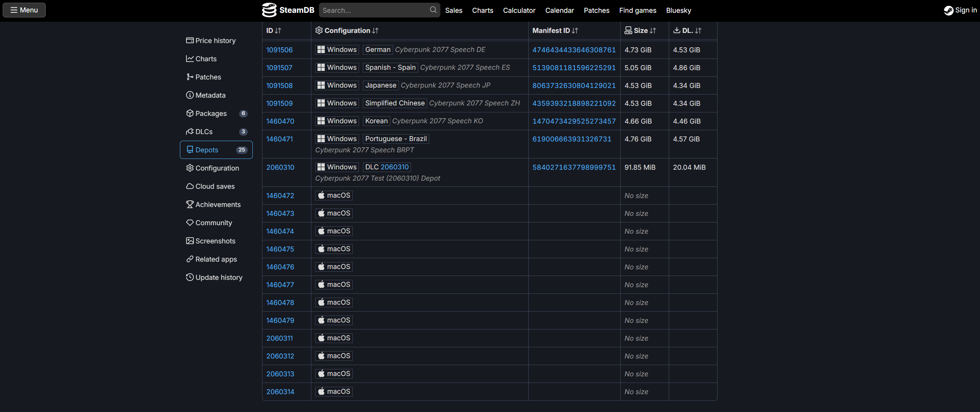Click the Steam sign in icon
This screenshot has width=980, height=412.
pos(948,10)
